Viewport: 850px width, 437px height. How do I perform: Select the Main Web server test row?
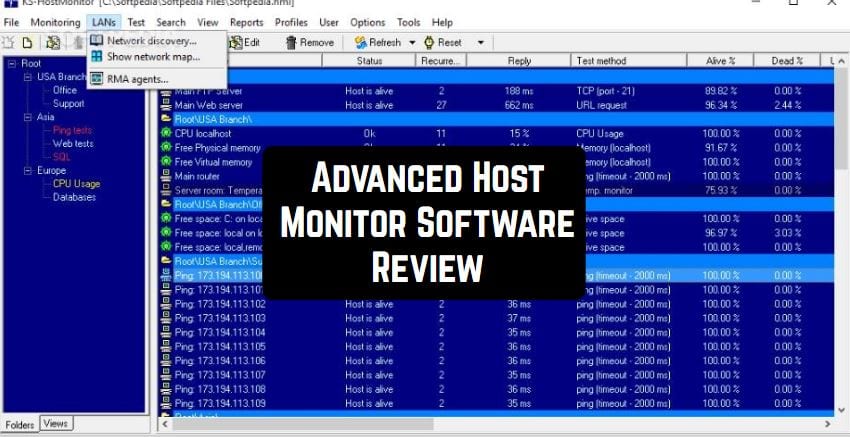tap(497, 105)
